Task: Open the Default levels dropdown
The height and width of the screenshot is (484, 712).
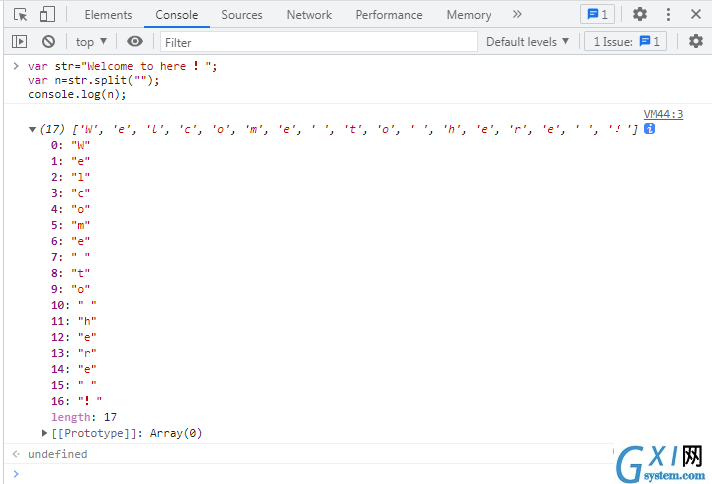Action: coord(527,42)
